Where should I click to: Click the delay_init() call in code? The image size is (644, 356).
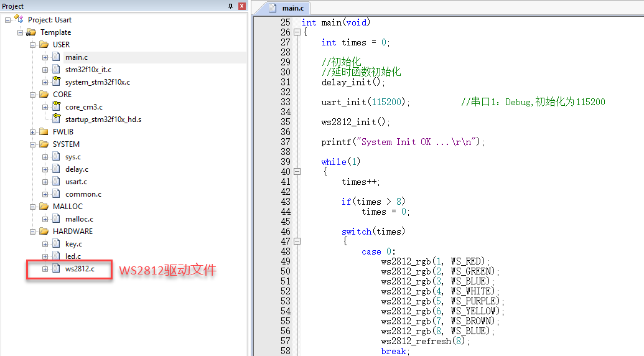(353, 82)
